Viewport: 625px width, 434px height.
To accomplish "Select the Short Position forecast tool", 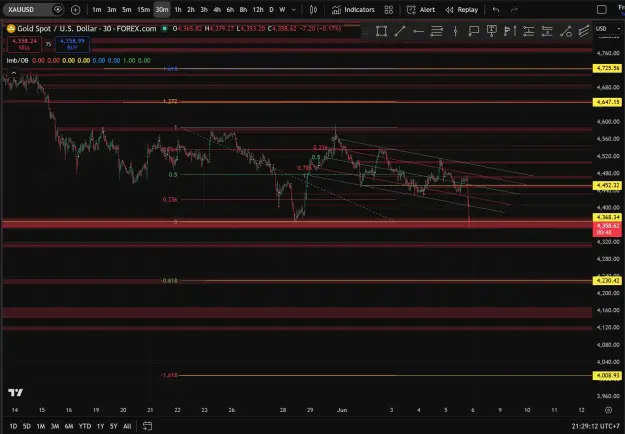I will coord(547,31).
